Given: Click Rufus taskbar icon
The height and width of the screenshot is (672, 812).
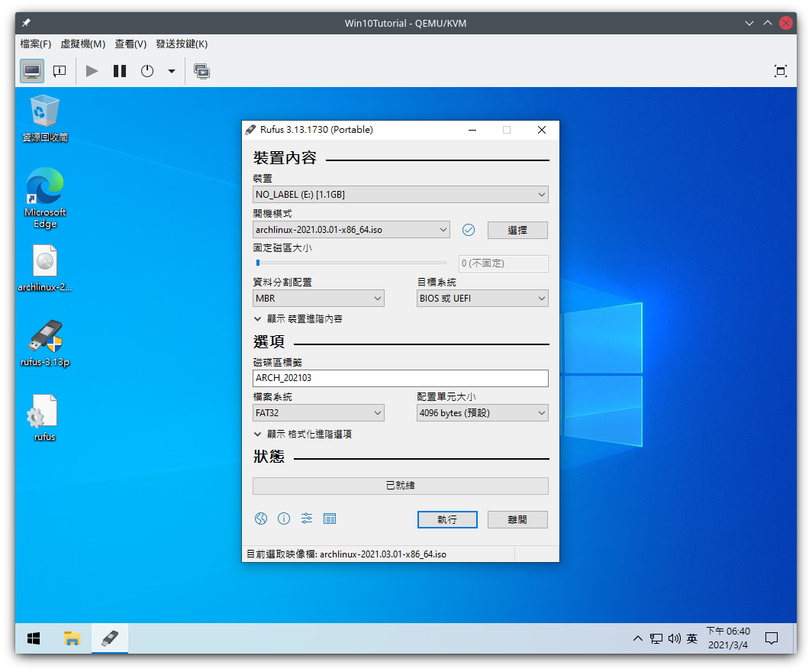Looking at the screenshot, I should tap(110, 638).
